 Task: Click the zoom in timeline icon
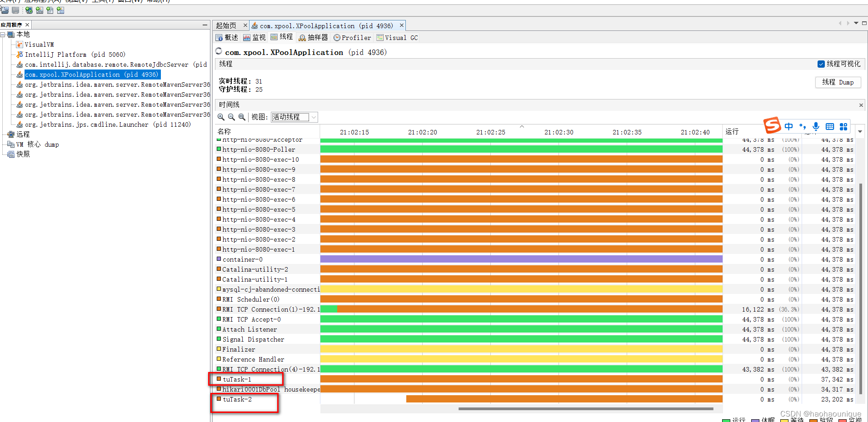click(x=221, y=117)
